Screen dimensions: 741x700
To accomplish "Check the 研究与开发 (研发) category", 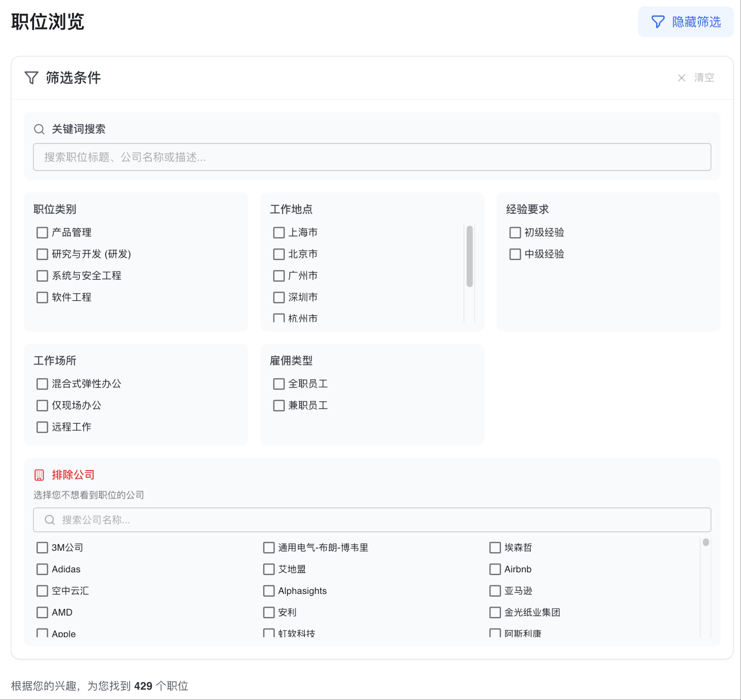I will click(42, 254).
